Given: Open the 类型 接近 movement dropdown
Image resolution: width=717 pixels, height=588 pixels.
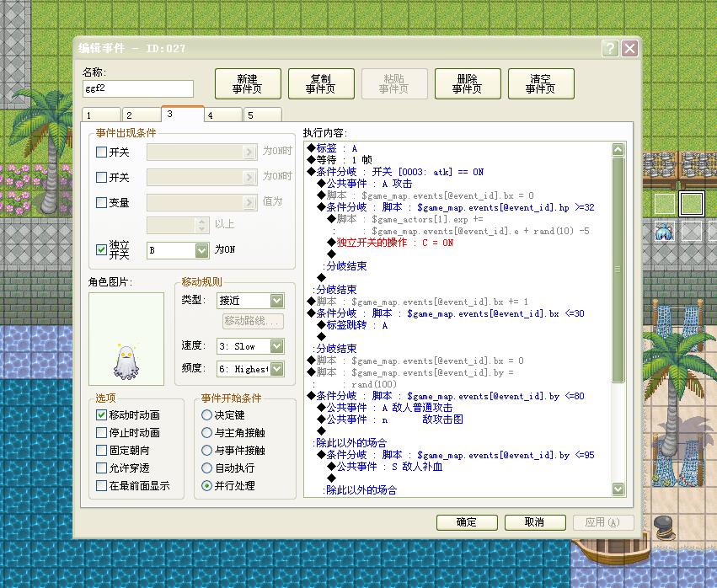Looking at the screenshot, I should (x=276, y=301).
